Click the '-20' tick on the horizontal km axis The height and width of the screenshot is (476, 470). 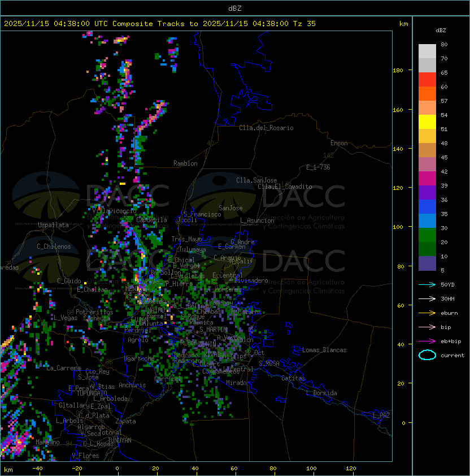77,469
